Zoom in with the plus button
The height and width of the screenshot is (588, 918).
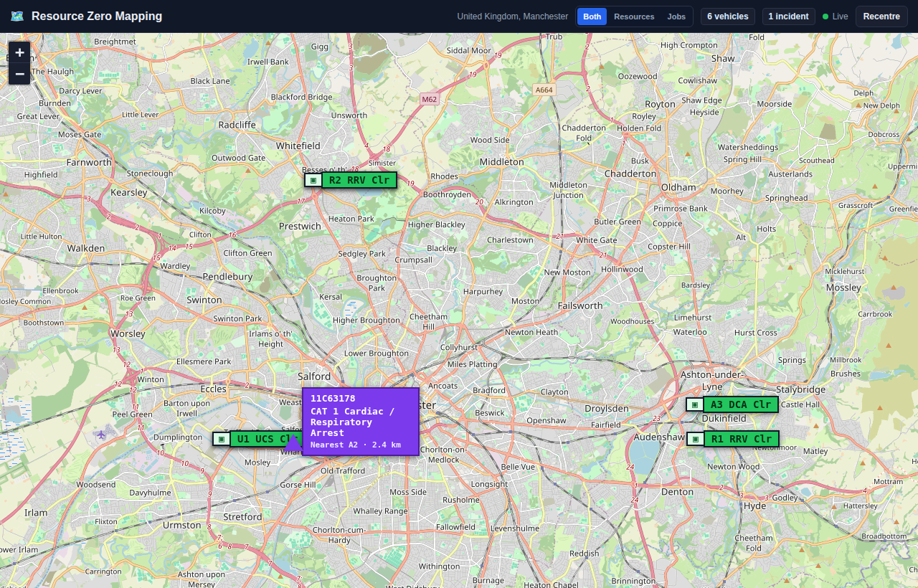click(19, 52)
